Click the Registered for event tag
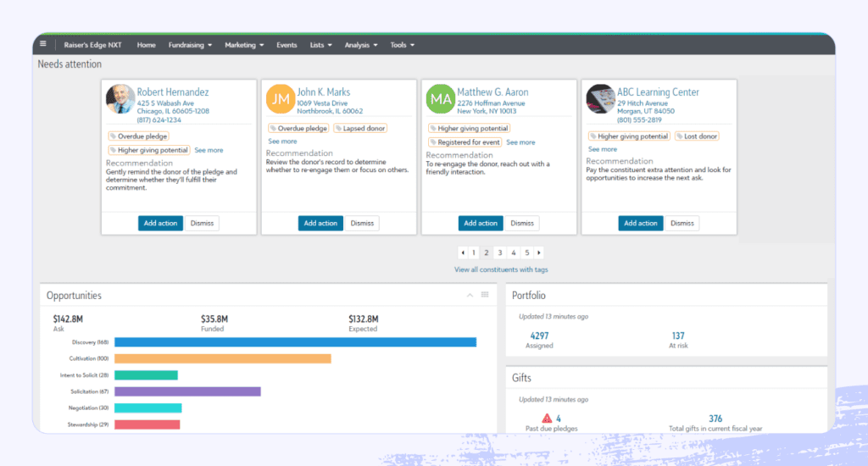 point(465,142)
